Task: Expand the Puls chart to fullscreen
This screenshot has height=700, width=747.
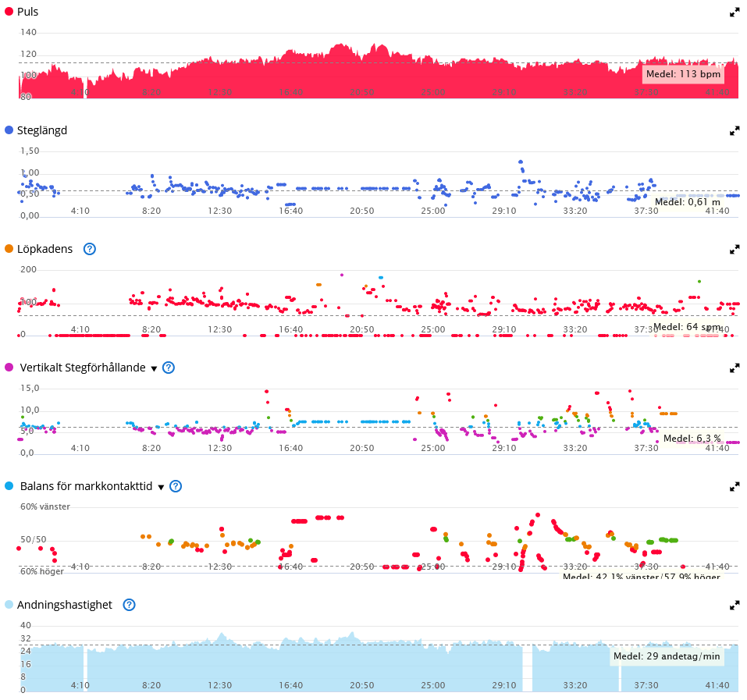Action: 735,12
